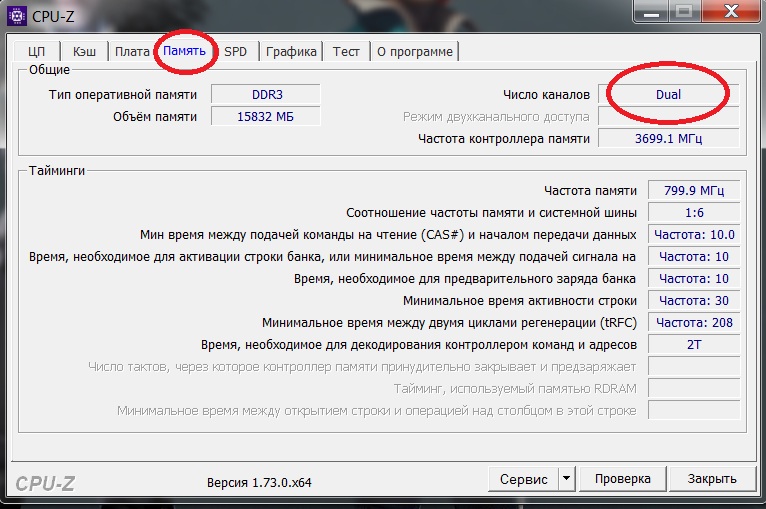This screenshot has width=766, height=509.
Task: Switch to the SPD tab
Action: pyautogui.click(x=235, y=51)
